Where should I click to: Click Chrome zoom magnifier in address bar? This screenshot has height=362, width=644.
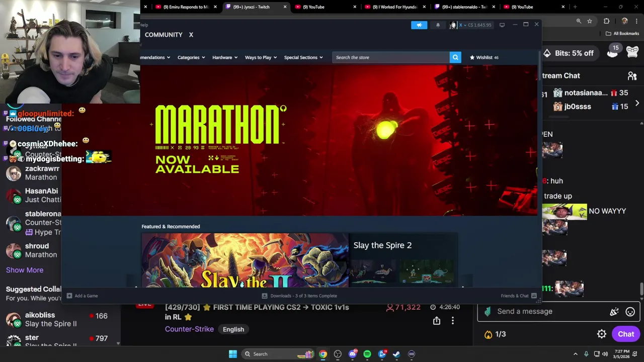click(x=579, y=21)
